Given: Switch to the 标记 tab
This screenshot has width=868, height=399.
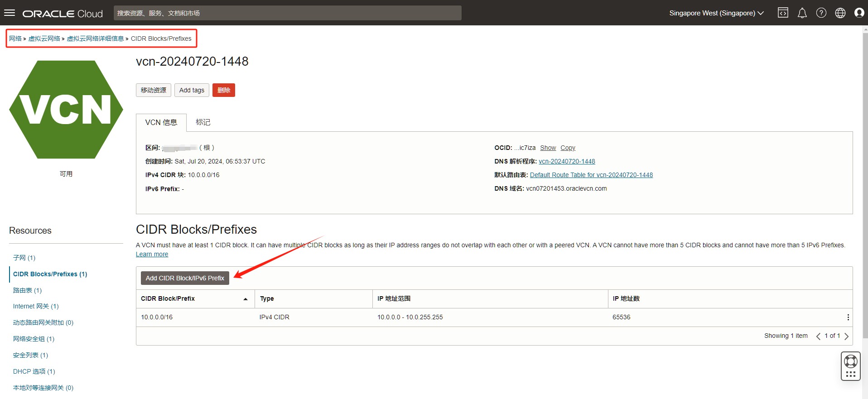Looking at the screenshot, I should pyautogui.click(x=203, y=122).
